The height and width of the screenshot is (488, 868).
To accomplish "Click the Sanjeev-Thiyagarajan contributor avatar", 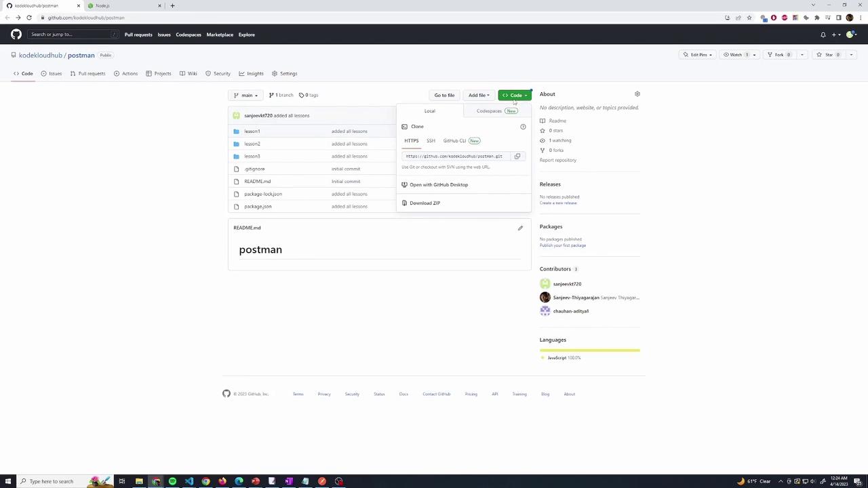I will pyautogui.click(x=545, y=298).
